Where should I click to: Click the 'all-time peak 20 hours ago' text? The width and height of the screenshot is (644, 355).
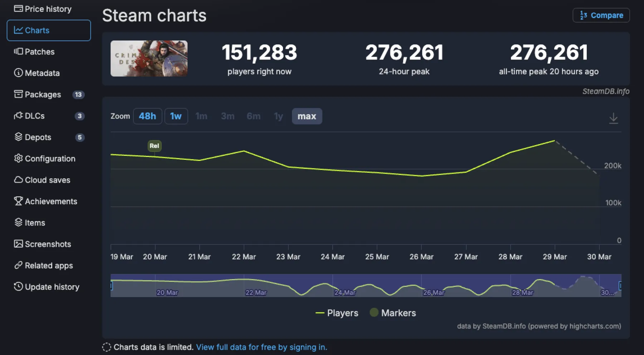[x=549, y=72]
